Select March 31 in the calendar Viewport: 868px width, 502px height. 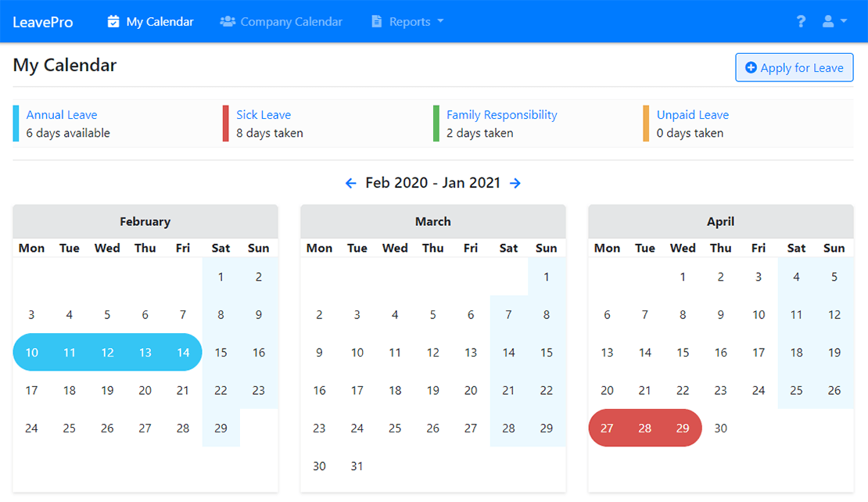click(357, 466)
